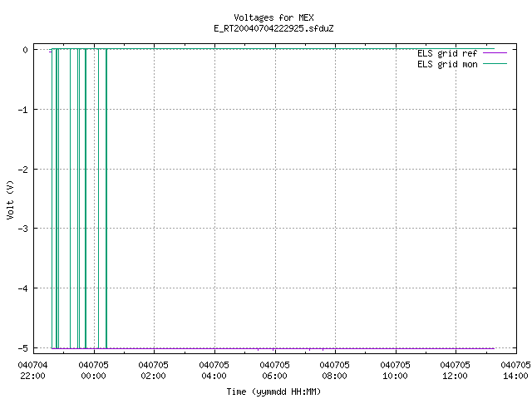The image size is (532, 399).
Task: Click the x-axis label 040705 12:00
Action: 455,371
